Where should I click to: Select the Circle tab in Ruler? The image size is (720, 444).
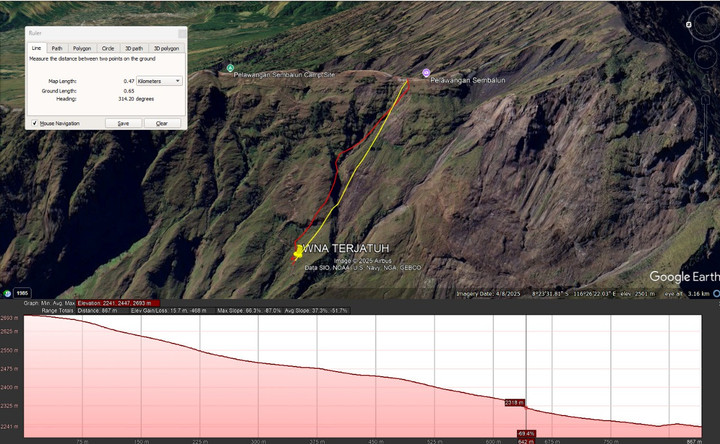(108, 48)
